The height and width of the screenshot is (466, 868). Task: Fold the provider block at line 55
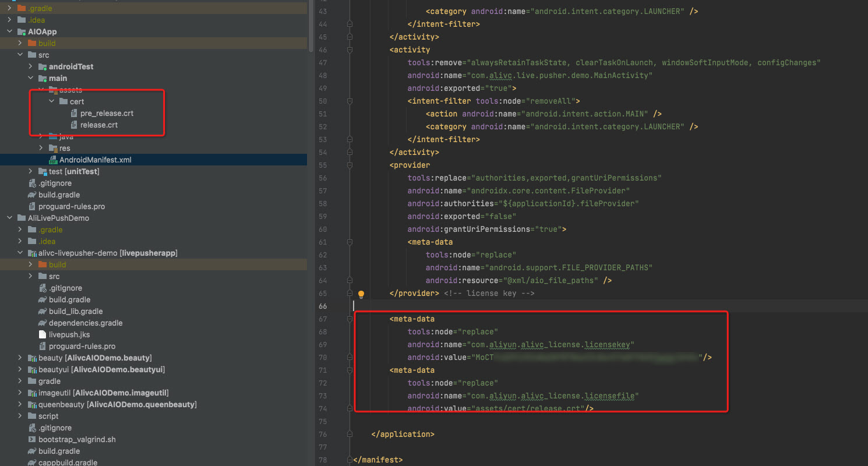pos(350,165)
